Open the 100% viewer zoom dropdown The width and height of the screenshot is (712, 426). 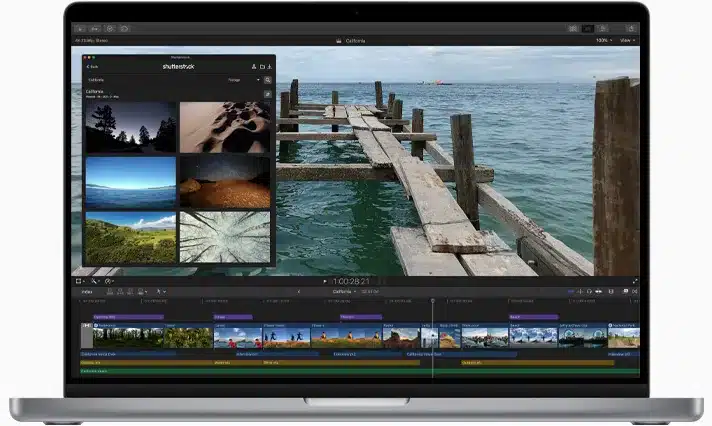click(604, 40)
